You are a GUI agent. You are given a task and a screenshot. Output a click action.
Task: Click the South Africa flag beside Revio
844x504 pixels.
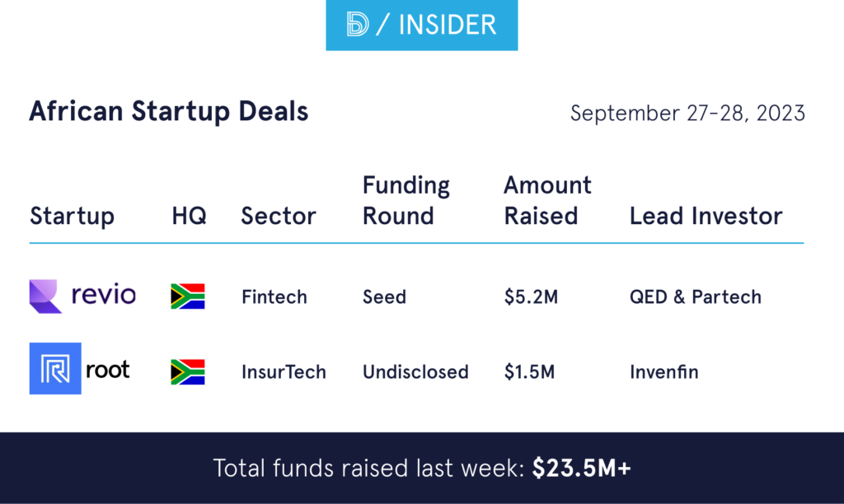[x=188, y=296]
